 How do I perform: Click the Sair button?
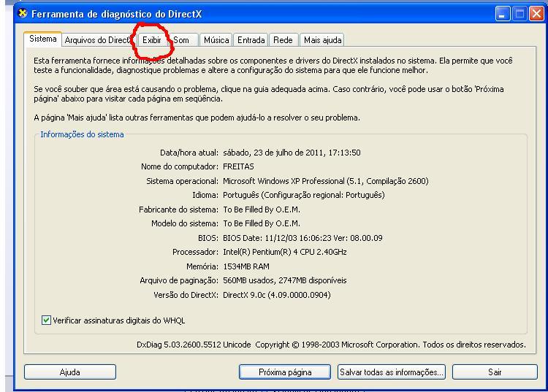pos(495,372)
